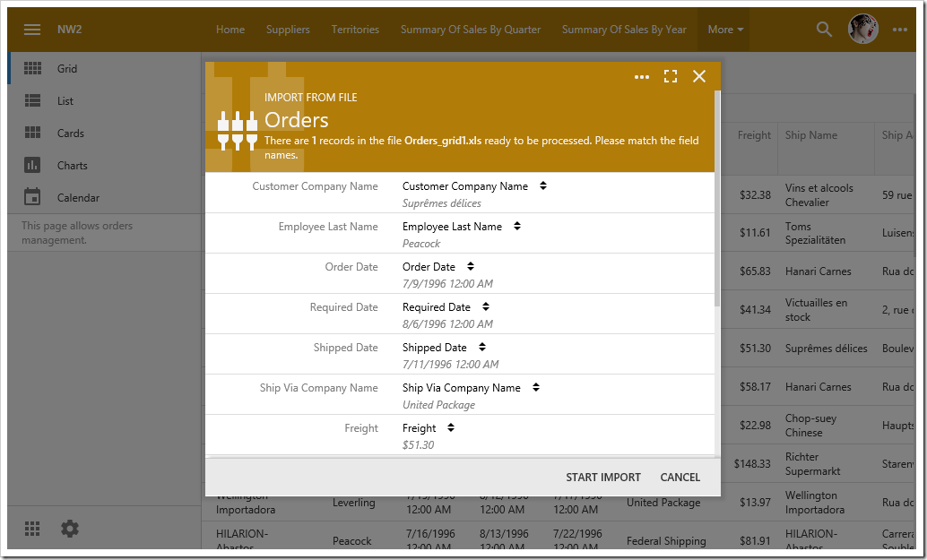Viewport: 927px width, 560px height.
Task: Click the $13.97 freight value
Action: pos(755,502)
